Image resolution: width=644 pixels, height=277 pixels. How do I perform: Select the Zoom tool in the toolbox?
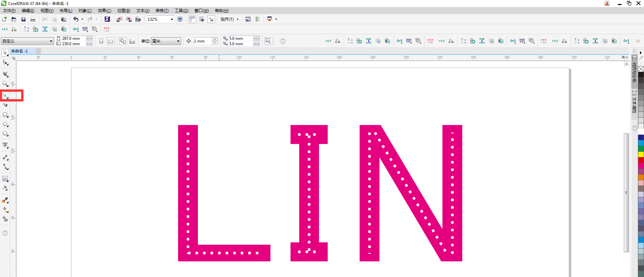(5, 84)
